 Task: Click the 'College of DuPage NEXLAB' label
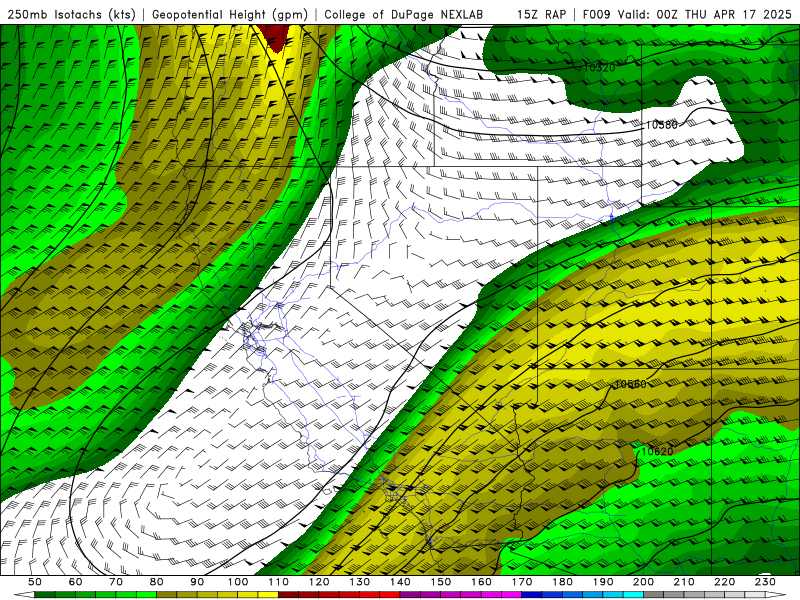tap(404, 14)
